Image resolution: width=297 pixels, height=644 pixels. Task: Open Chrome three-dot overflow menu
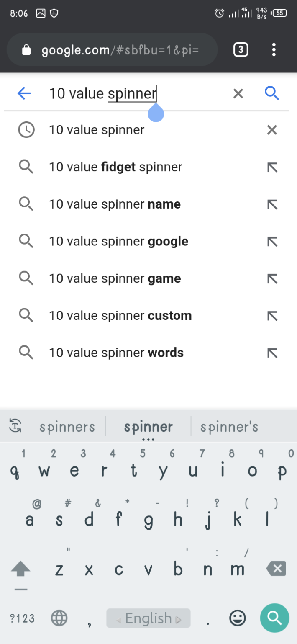tap(274, 50)
